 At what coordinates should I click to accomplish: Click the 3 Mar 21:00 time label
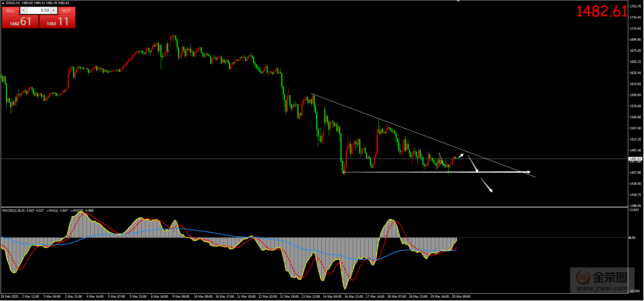tap(74, 297)
